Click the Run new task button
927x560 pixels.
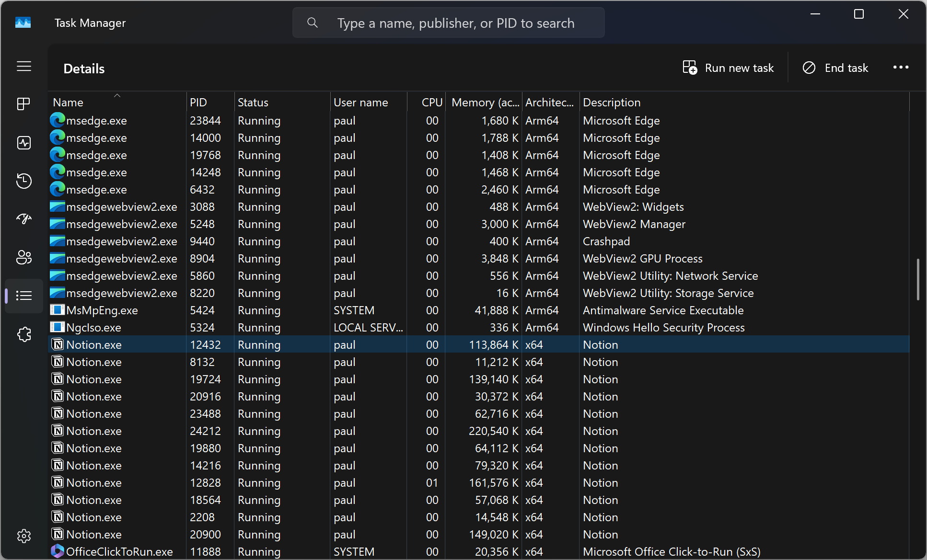tap(728, 68)
